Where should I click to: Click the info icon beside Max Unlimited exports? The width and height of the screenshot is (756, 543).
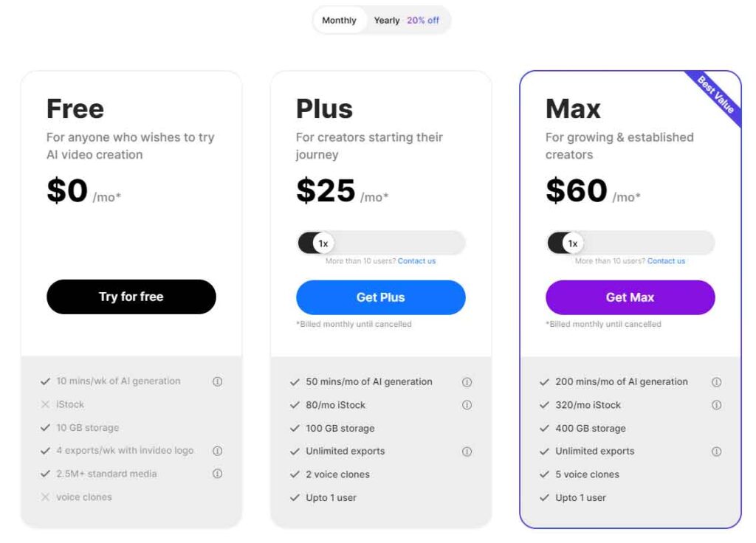[716, 451]
